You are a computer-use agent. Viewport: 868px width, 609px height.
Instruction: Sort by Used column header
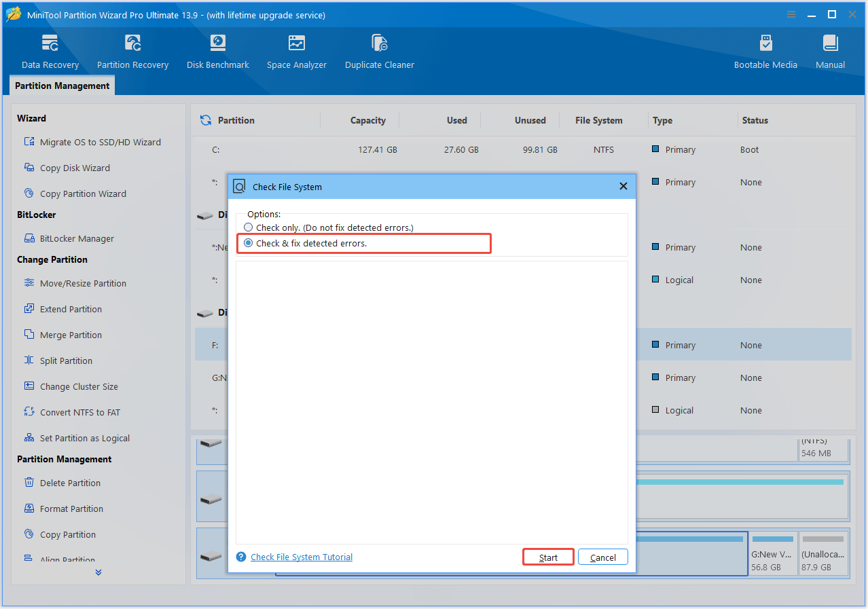point(457,120)
